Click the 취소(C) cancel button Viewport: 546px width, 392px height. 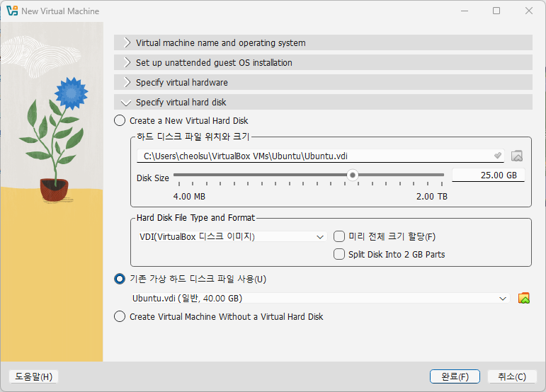point(511,376)
